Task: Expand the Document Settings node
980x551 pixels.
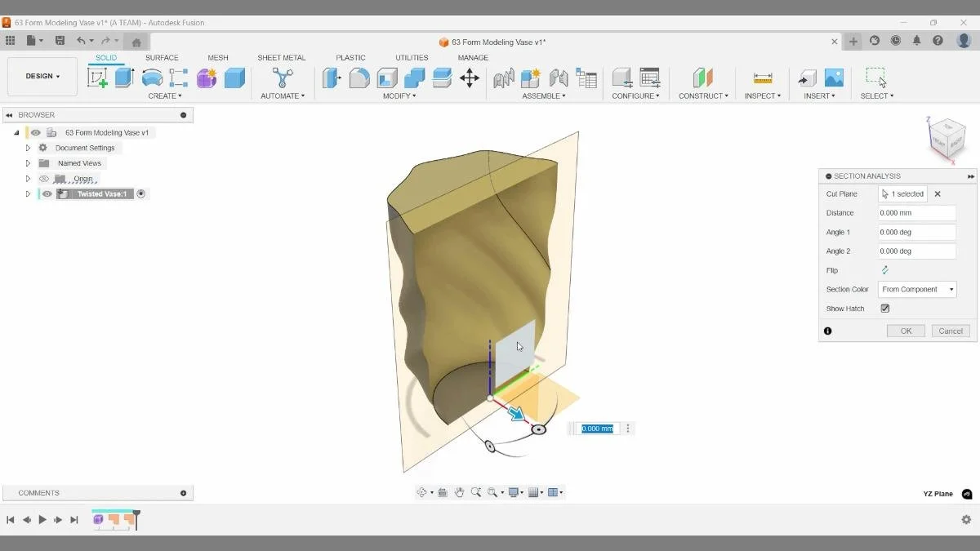Action: pyautogui.click(x=27, y=147)
